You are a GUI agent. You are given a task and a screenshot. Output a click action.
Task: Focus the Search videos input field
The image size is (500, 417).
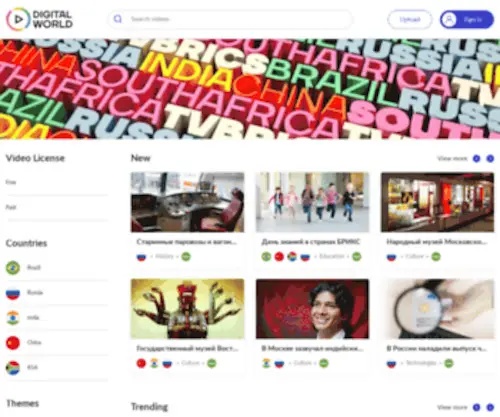(230, 19)
